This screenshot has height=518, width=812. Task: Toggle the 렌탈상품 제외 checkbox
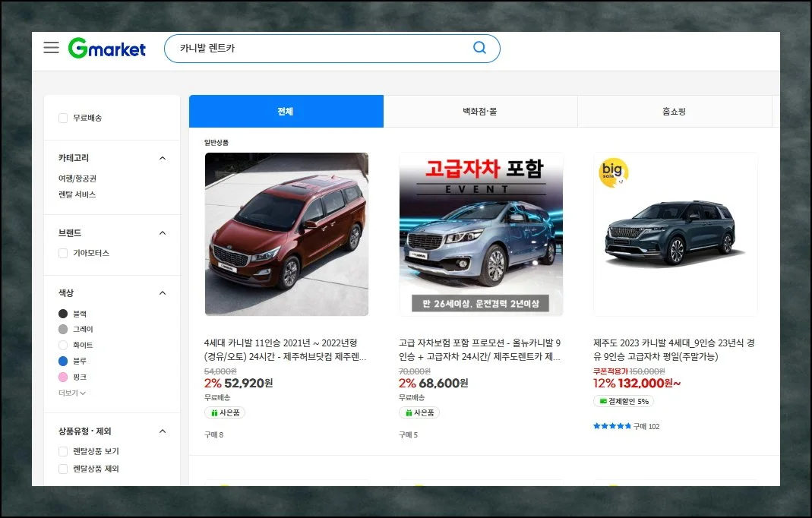pyautogui.click(x=63, y=469)
